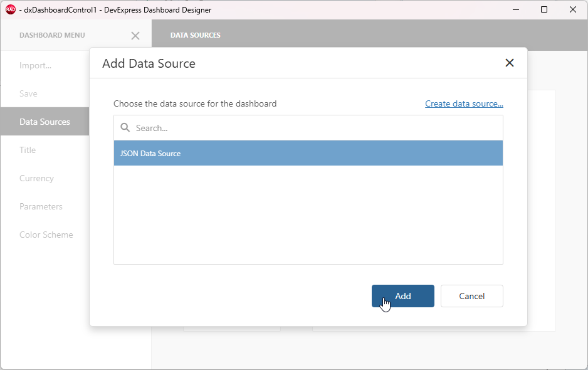Switch to the DATA SOURCES tab
588x370 pixels.
coord(195,34)
